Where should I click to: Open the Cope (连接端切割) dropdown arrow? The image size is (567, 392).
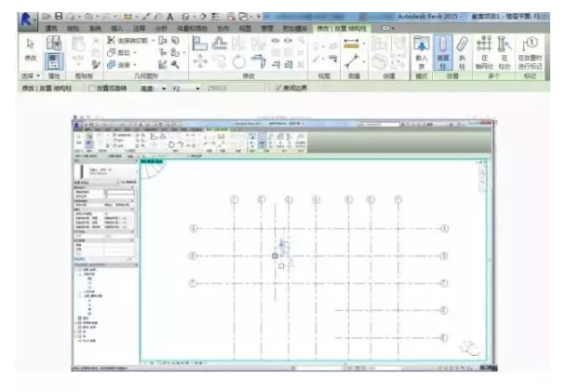tap(153, 40)
